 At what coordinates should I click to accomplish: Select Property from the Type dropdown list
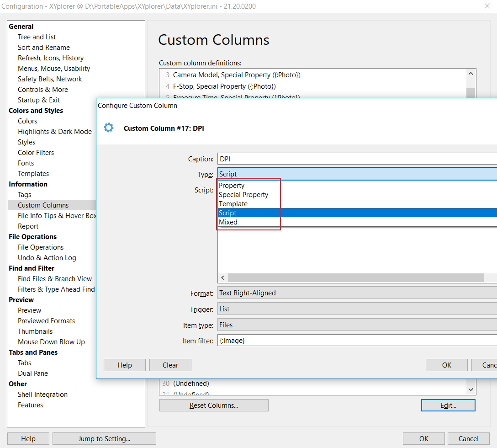pyautogui.click(x=232, y=186)
